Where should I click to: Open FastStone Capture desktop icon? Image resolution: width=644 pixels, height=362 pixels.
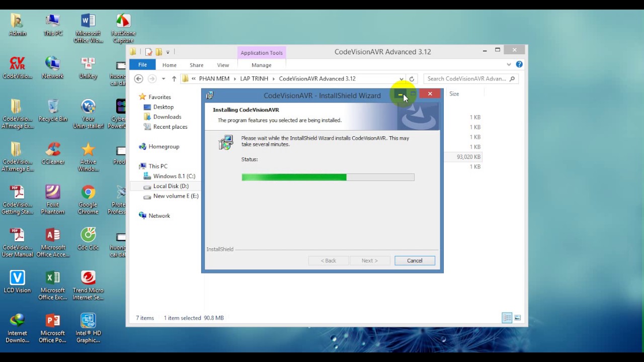tap(123, 28)
